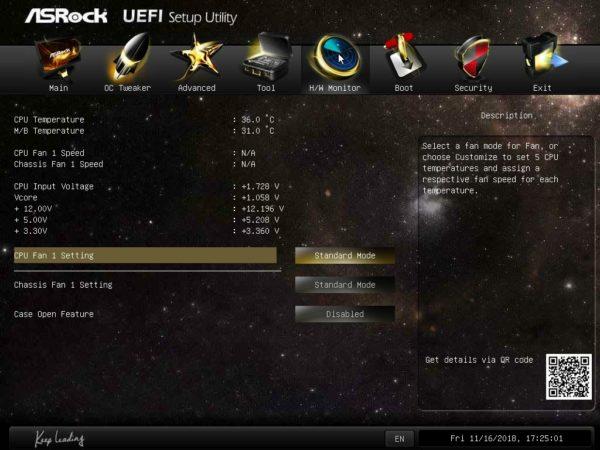Click the Keep Leading slogan
The image size is (600, 450).
(x=60, y=439)
